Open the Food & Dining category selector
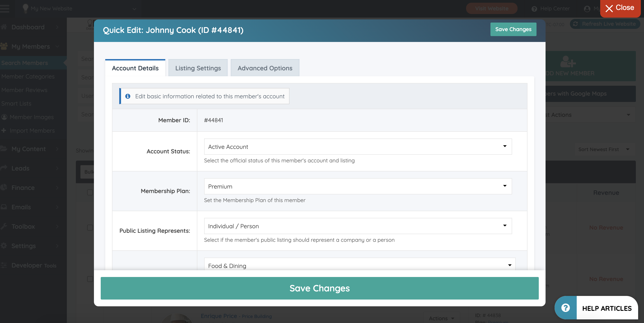 pos(359,265)
